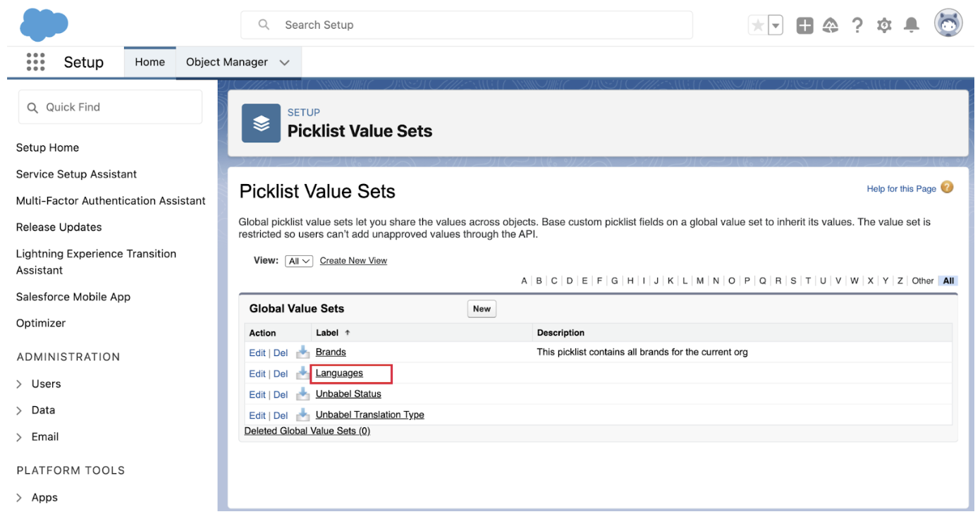Filter the list by letter L

(685, 281)
